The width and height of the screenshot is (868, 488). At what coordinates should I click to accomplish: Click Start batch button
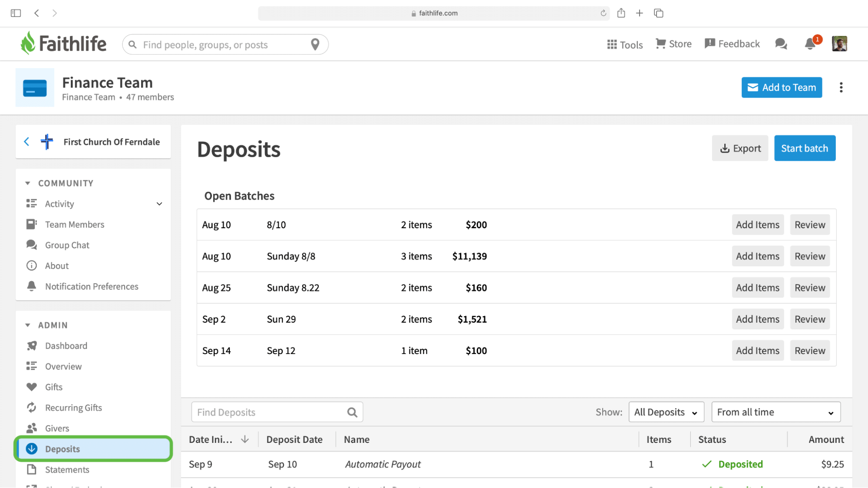click(x=805, y=148)
